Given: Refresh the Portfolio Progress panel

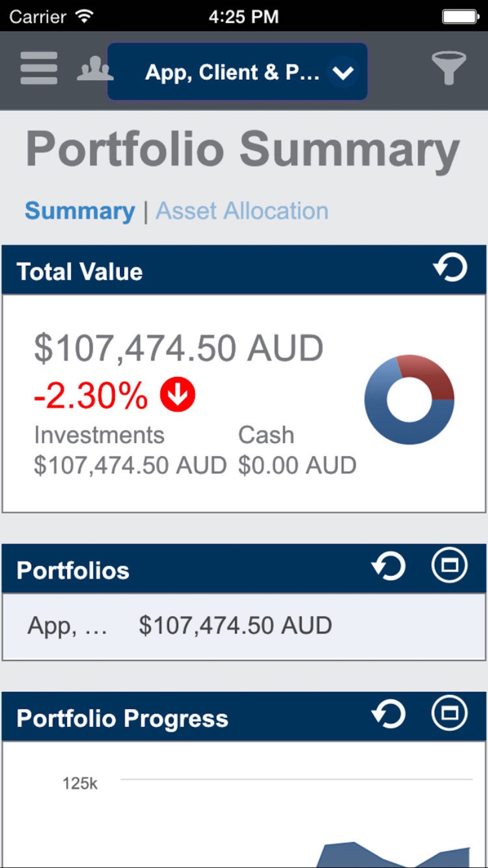Looking at the screenshot, I should point(388,714).
